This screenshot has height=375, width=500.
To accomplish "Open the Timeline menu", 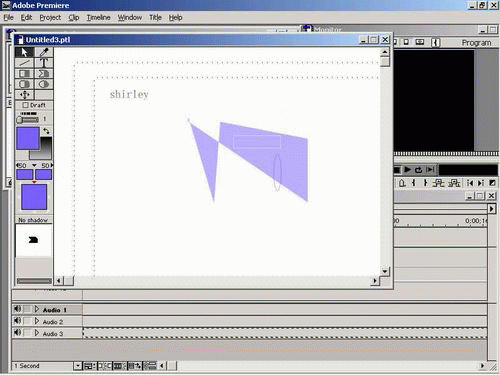I will (x=98, y=17).
